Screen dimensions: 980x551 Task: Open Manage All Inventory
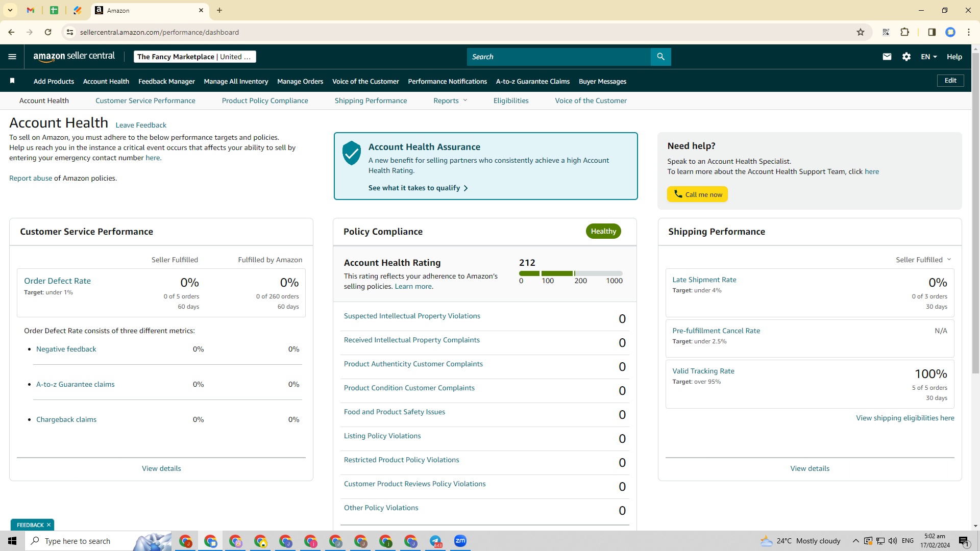tap(236, 81)
